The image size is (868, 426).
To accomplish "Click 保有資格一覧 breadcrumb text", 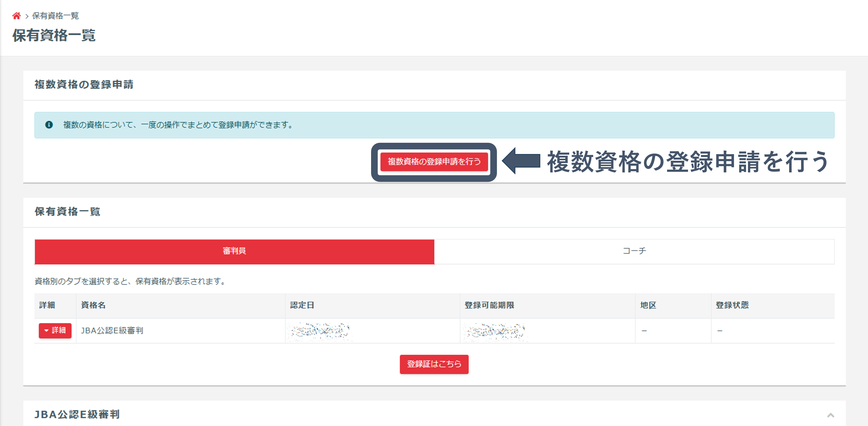I will (x=55, y=16).
